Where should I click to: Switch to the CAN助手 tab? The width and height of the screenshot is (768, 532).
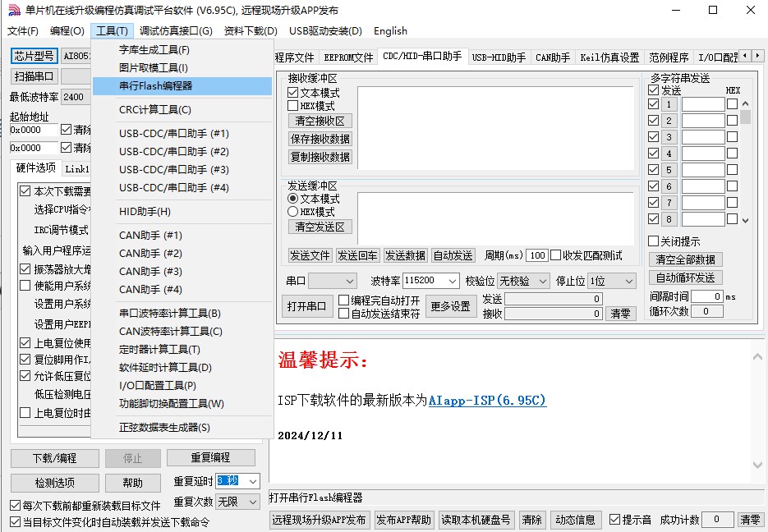(553, 57)
